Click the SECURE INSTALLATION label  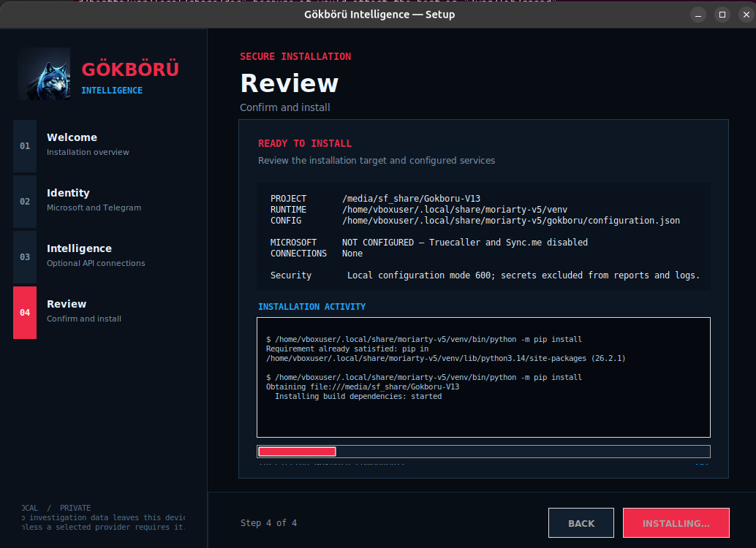pos(295,56)
